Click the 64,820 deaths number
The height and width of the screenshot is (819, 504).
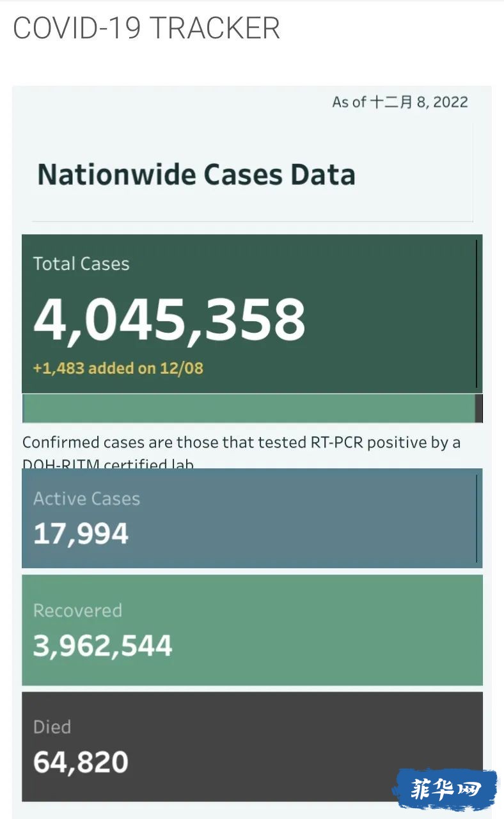(81, 762)
